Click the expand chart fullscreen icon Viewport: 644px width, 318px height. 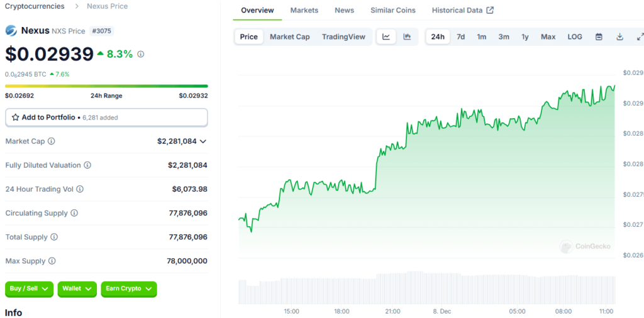640,36
